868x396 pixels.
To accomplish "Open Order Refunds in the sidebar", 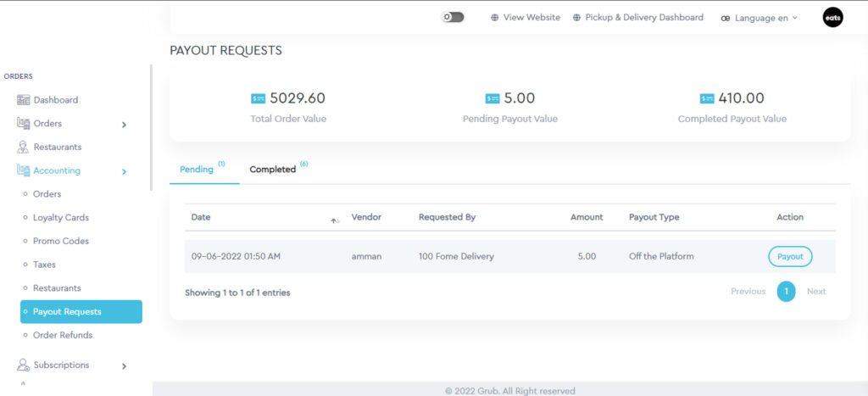I will point(62,335).
